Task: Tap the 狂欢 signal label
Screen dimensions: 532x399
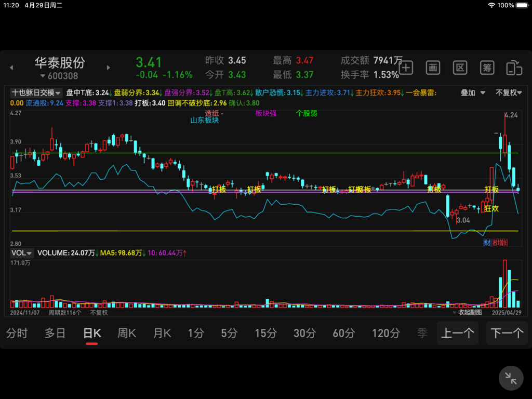Action: pyautogui.click(x=491, y=208)
